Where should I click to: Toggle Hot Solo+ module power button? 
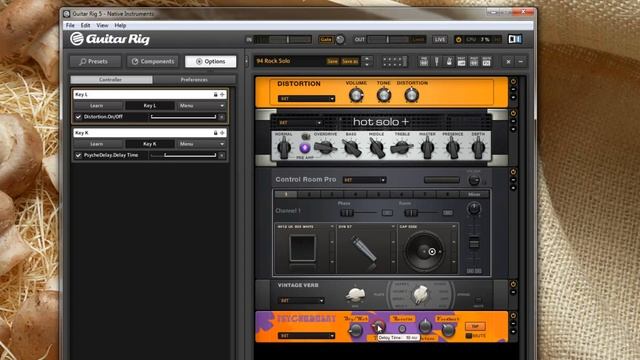[x=513, y=113]
